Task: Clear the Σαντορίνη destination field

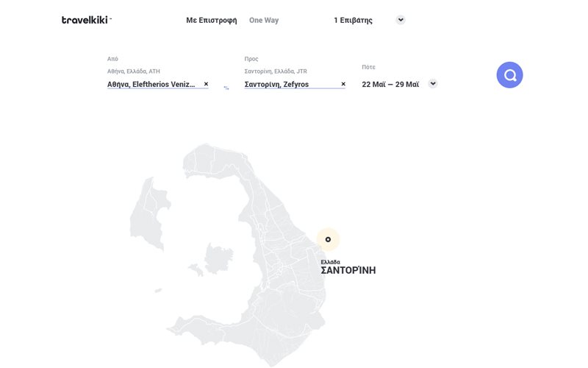Action: point(343,84)
